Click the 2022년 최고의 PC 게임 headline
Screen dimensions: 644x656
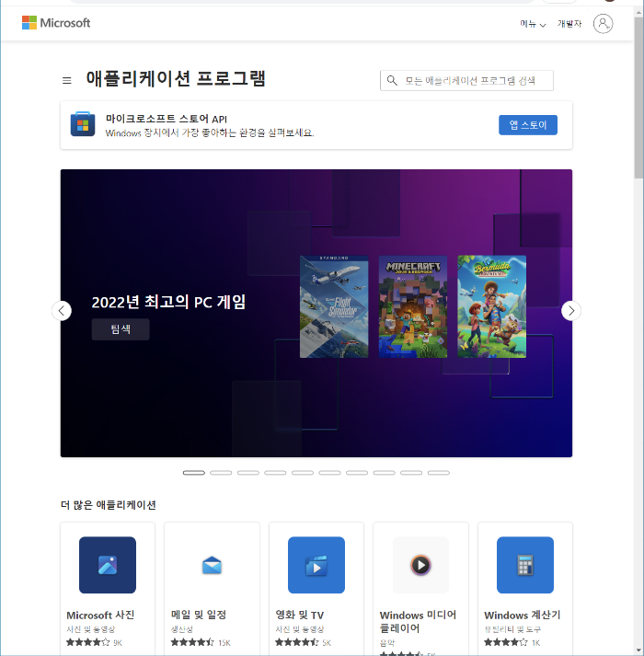coord(168,302)
